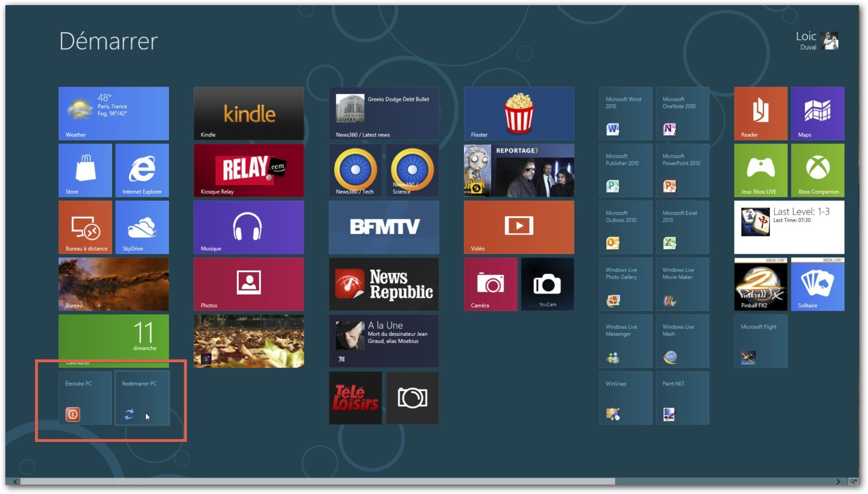This screenshot has height=494, width=868.
Task: Open the Store tile
Action: 85,170
